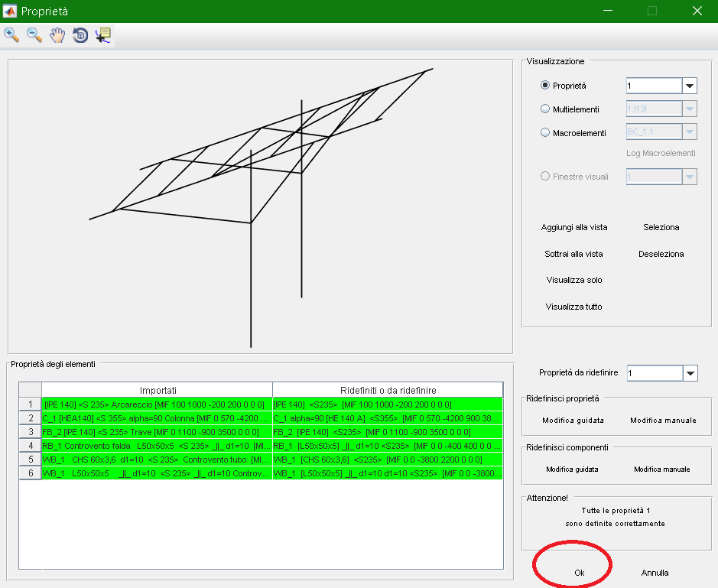Select row header 2 in the properties table
718x588 pixels.
pyautogui.click(x=31, y=418)
